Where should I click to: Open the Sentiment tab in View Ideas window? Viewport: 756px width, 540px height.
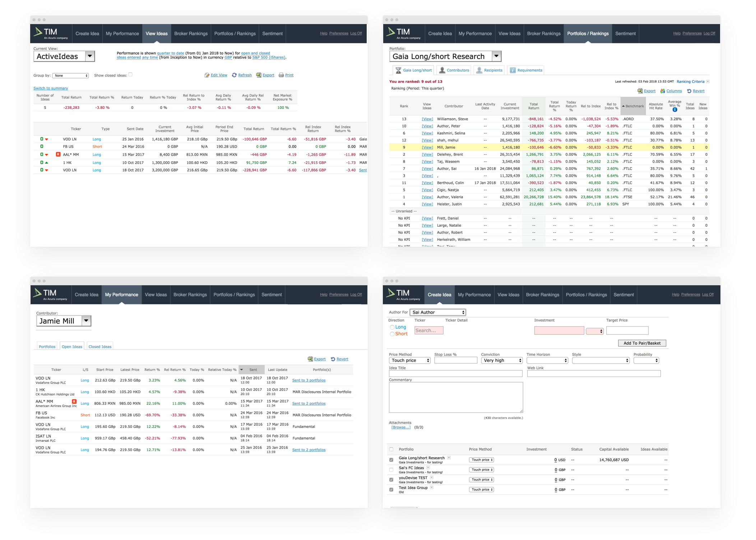click(272, 33)
